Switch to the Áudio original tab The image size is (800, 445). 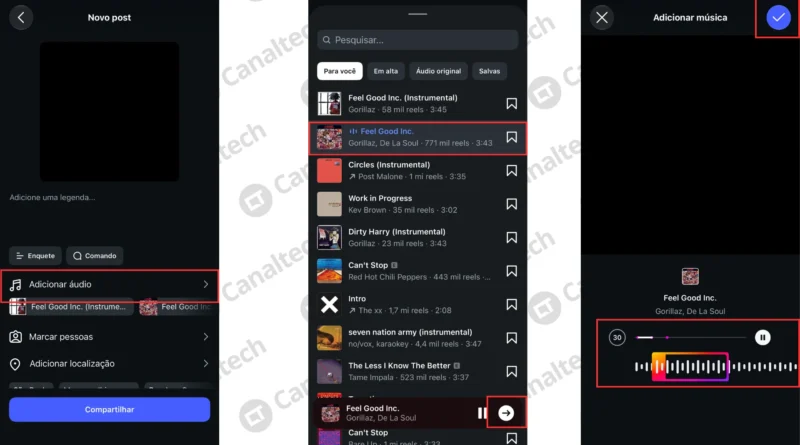[x=438, y=71]
